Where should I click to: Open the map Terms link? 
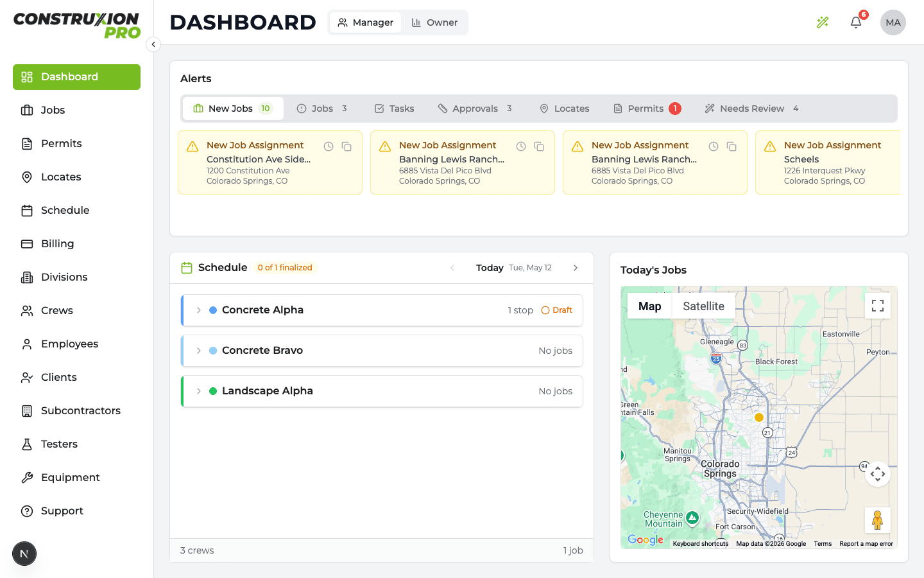tap(823, 544)
